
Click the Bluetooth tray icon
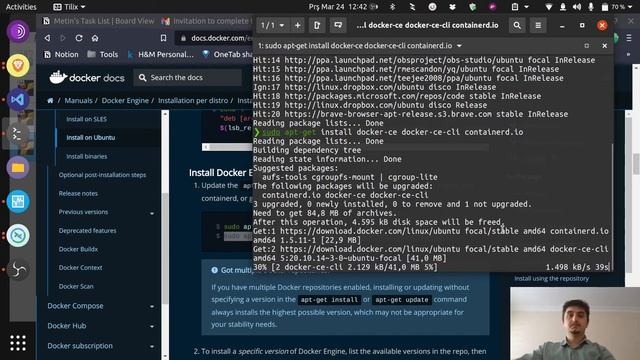pos(393,7)
